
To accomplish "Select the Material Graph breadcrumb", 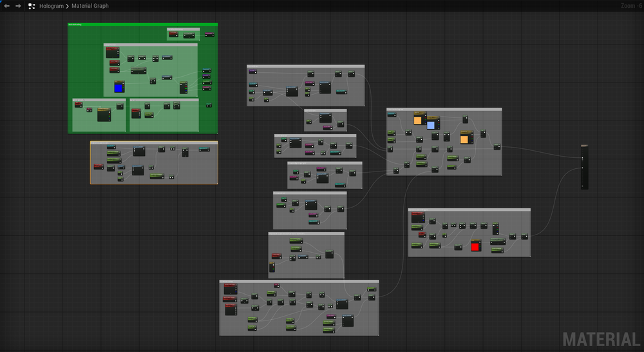I will pyautogui.click(x=90, y=6).
